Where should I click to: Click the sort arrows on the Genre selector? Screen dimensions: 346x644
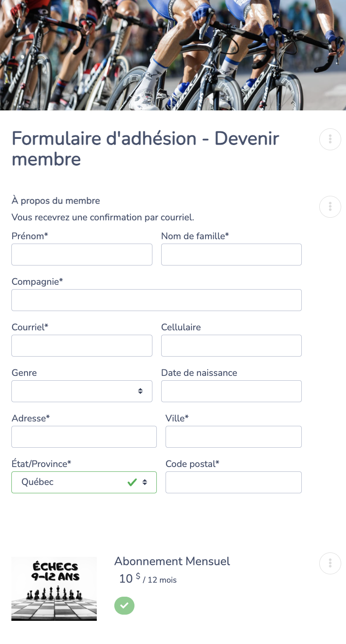[x=141, y=391]
